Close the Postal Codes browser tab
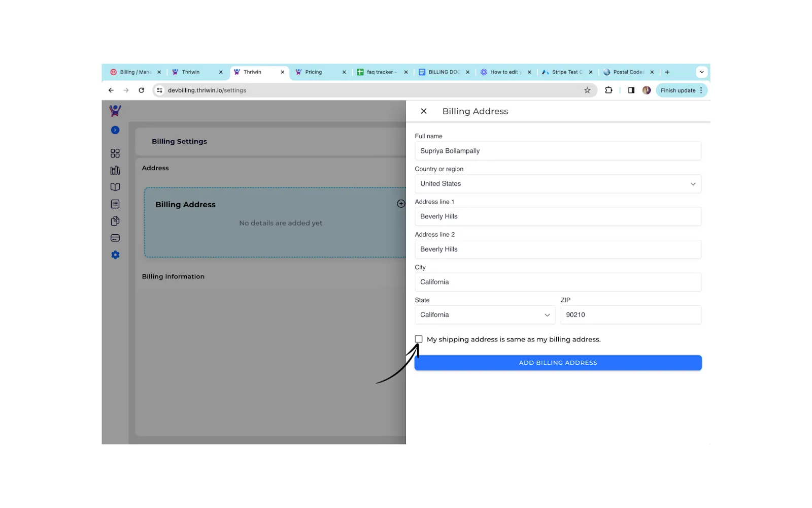812x508 pixels. 652,72
